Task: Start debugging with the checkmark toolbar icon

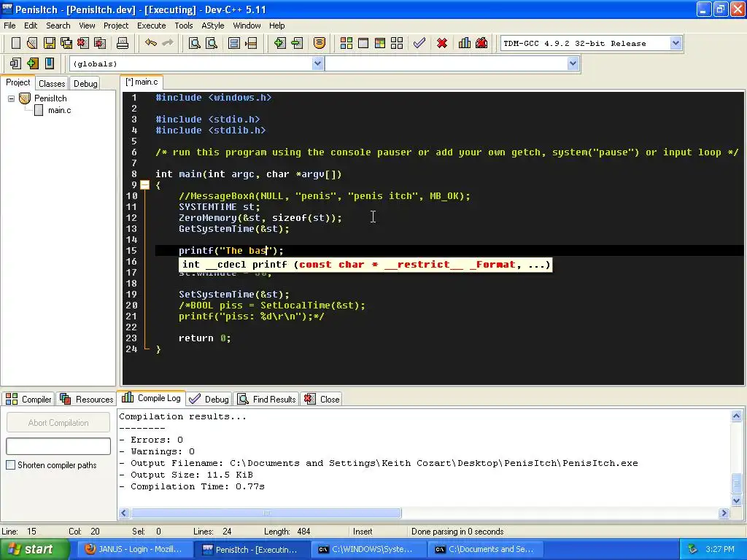Action: pyautogui.click(x=419, y=43)
